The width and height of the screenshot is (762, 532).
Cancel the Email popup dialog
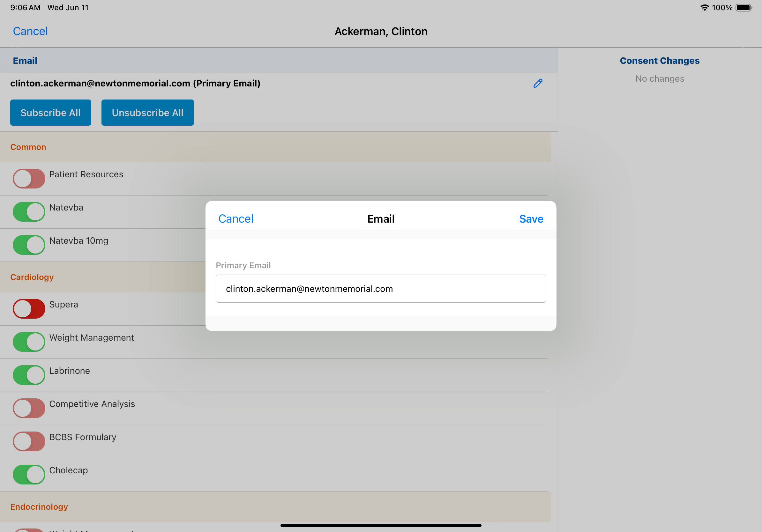(235, 219)
